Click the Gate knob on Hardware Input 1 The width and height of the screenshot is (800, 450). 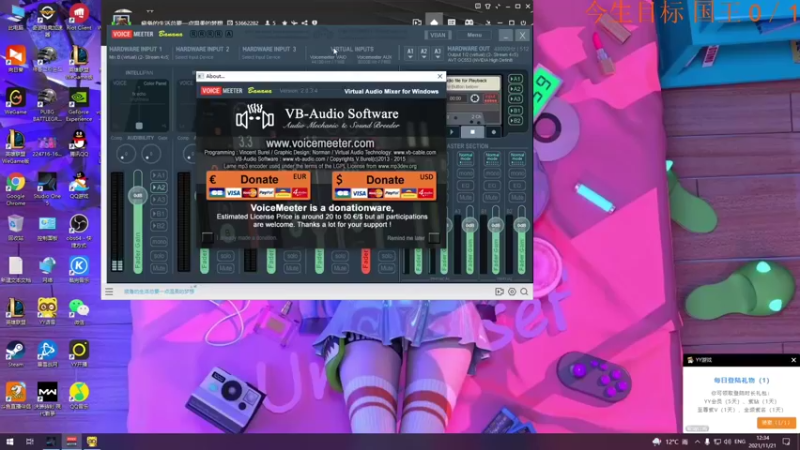[x=151, y=154]
